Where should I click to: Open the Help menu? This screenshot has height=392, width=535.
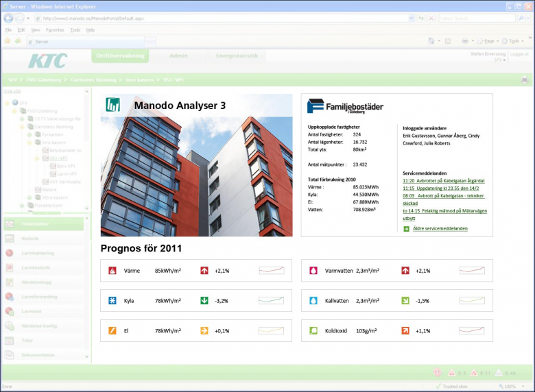(x=91, y=30)
